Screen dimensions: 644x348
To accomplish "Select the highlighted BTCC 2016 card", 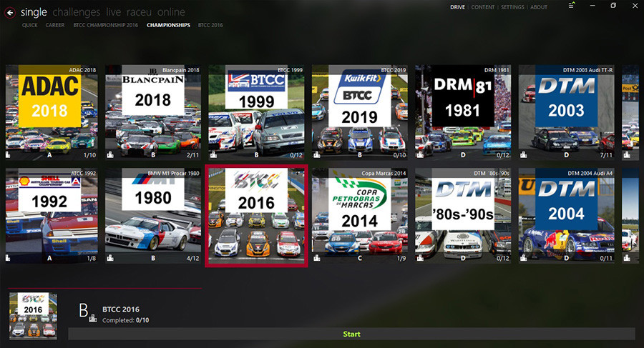I will tap(256, 216).
